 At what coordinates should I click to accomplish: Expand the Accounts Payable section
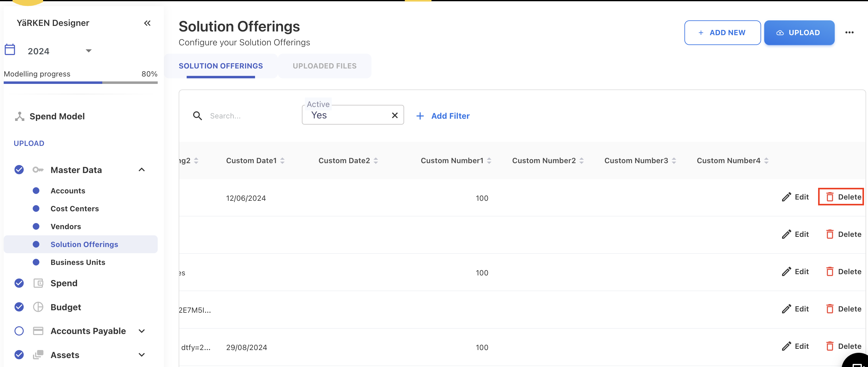[x=141, y=331]
